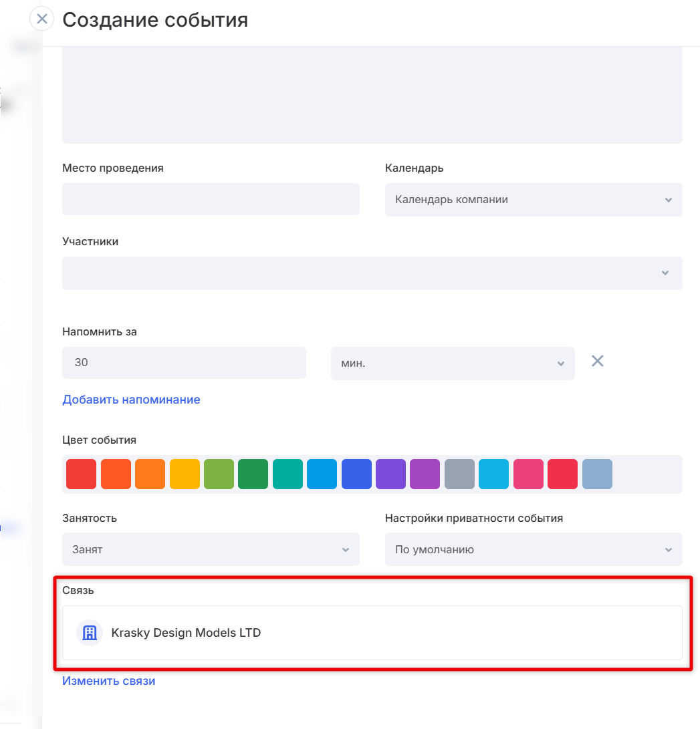Open the мин. units dropdown
Viewport: 700px width, 729px height.
pos(452,363)
